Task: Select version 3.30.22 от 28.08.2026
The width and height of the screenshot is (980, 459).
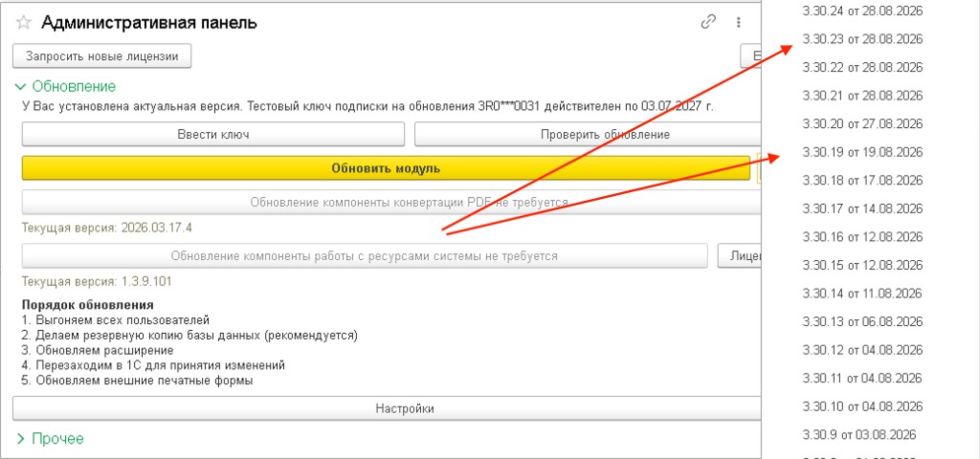Action: 862,68
